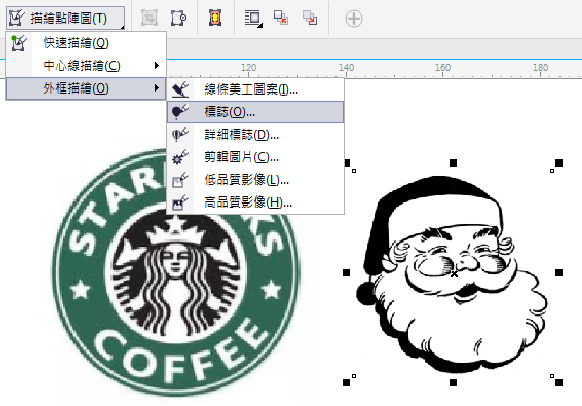
Task: Choose 詳細標誌(D)... detailed logo option
Action: pos(255,135)
